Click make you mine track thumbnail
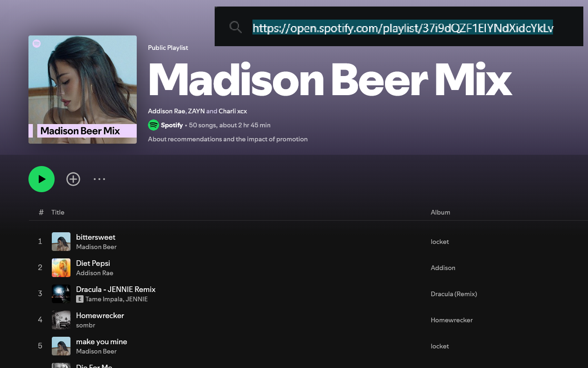Image resolution: width=588 pixels, height=368 pixels. coord(61,346)
